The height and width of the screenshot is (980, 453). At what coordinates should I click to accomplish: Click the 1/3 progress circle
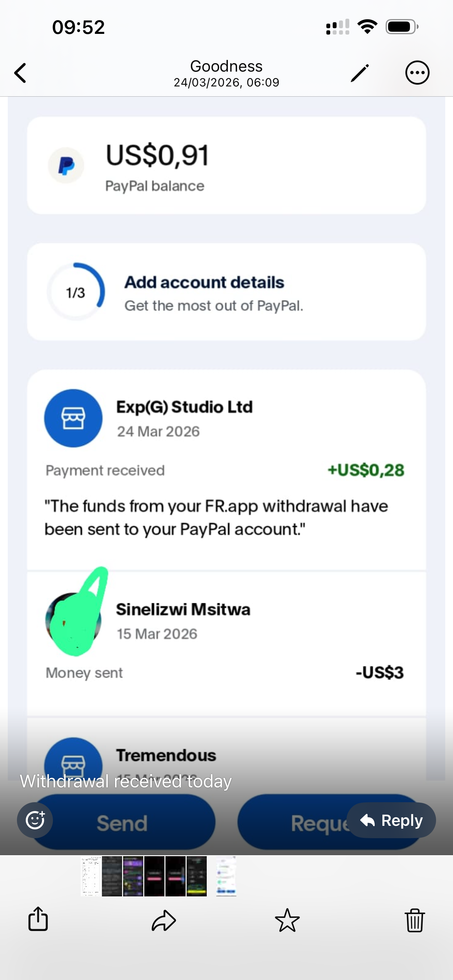pyautogui.click(x=76, y=292)
